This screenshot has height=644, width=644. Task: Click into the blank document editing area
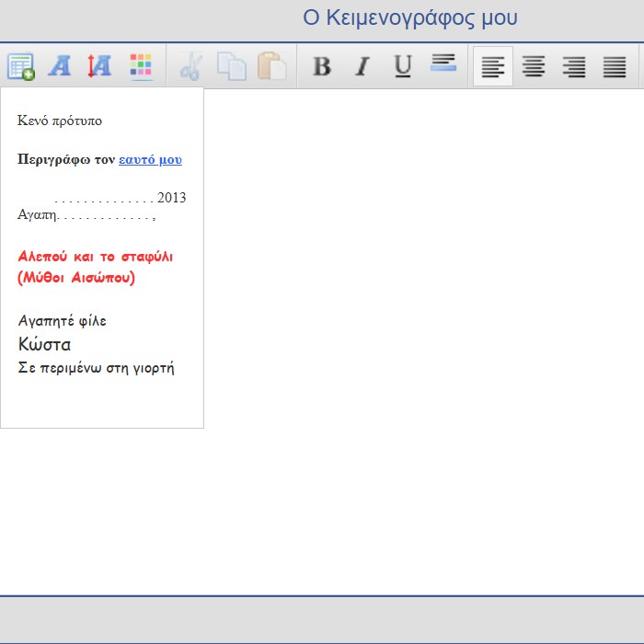coord(423,341)
